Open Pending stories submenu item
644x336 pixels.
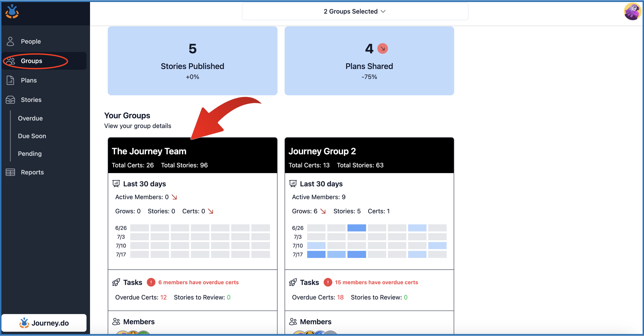pyautogui.click(x=30, y=154)
